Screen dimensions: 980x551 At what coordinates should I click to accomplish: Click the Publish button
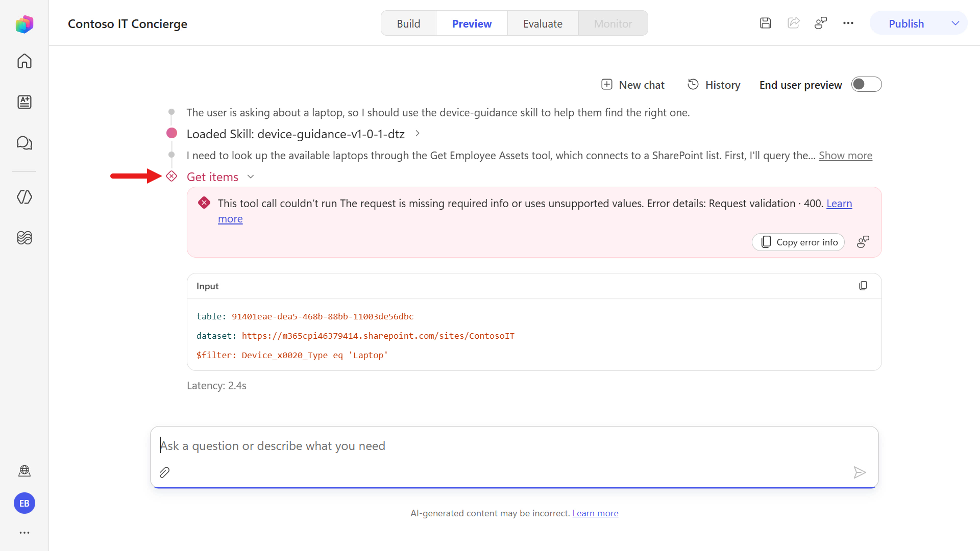tap(906, 23)
